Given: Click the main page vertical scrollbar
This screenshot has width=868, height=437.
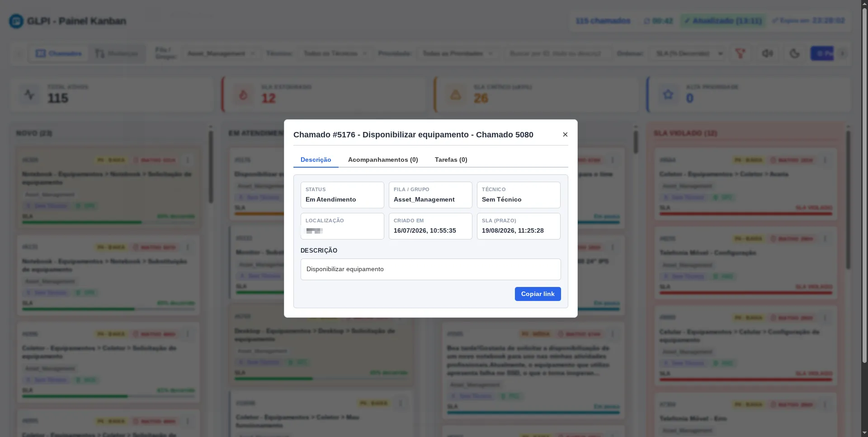Looking at the screenshot, I should point(864,185).
